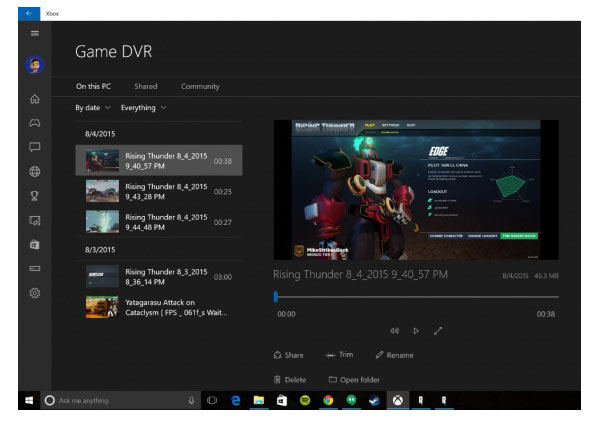This screenshot has width=600, height=422.
Task: Rename the selected clip
Action: tap(395, 355)
